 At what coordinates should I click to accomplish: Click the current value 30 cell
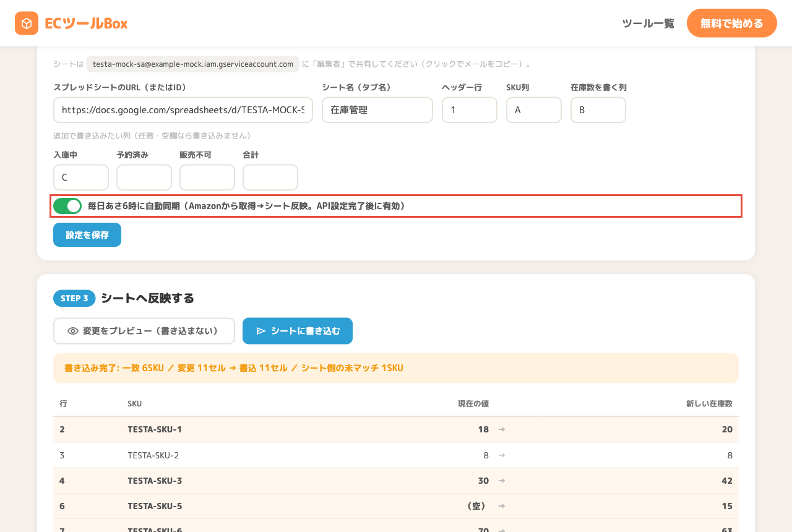[x=483, y=481]
